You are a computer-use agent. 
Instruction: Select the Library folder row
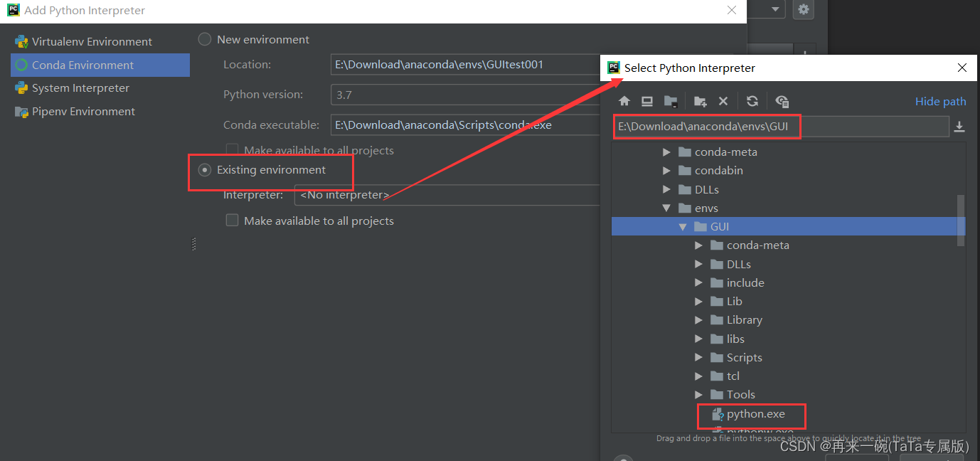pos(789,320)
